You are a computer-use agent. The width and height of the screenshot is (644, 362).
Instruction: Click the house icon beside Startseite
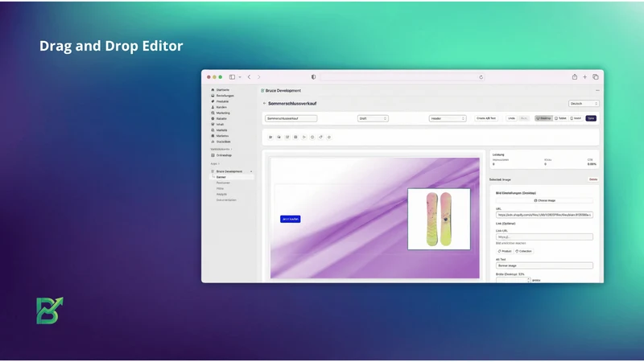(x=213, y=90)
